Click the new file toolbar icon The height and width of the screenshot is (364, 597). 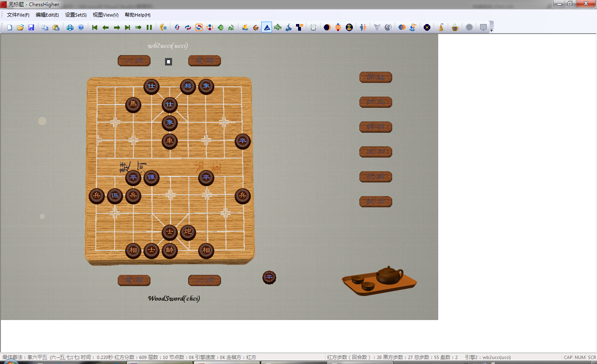tap(10, 27)
